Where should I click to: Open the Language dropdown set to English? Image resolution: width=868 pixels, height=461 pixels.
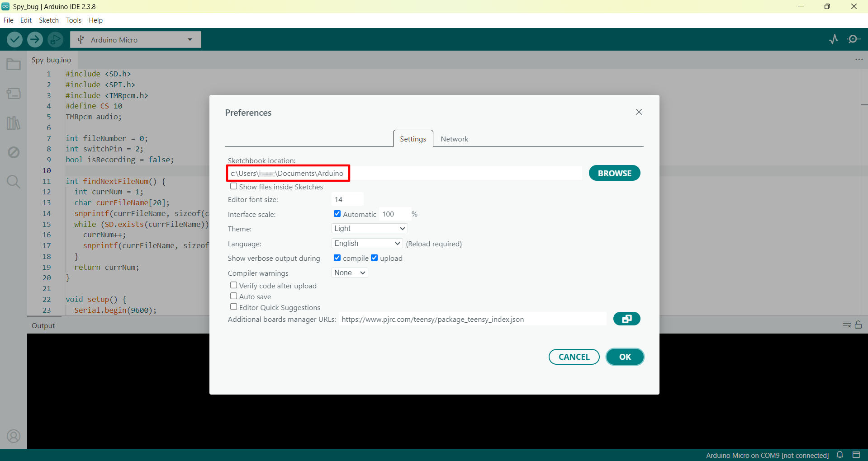tap(367, 243)
